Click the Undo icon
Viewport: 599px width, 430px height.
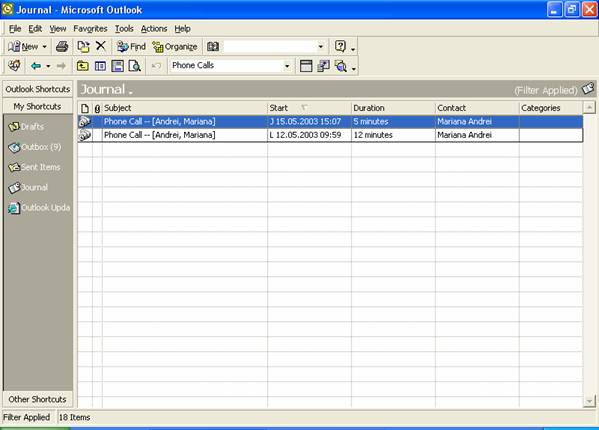click(x=156, y=66)
